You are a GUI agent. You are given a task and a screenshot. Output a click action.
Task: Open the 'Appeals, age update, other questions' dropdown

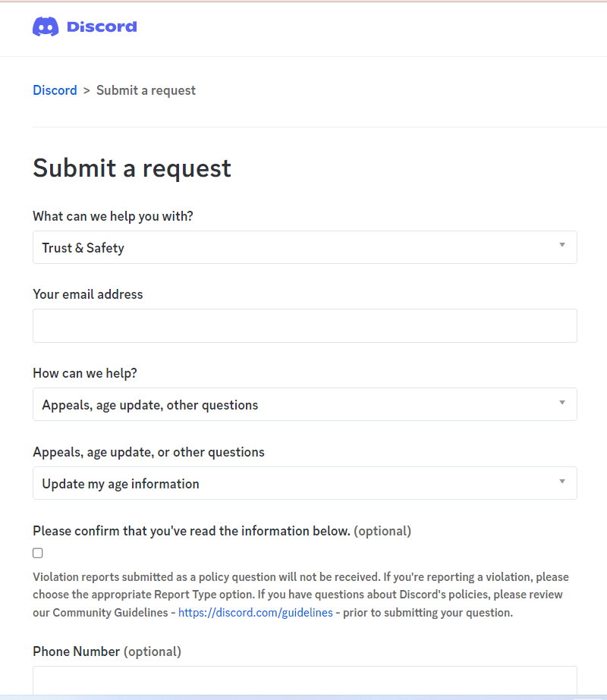(304, 404)
